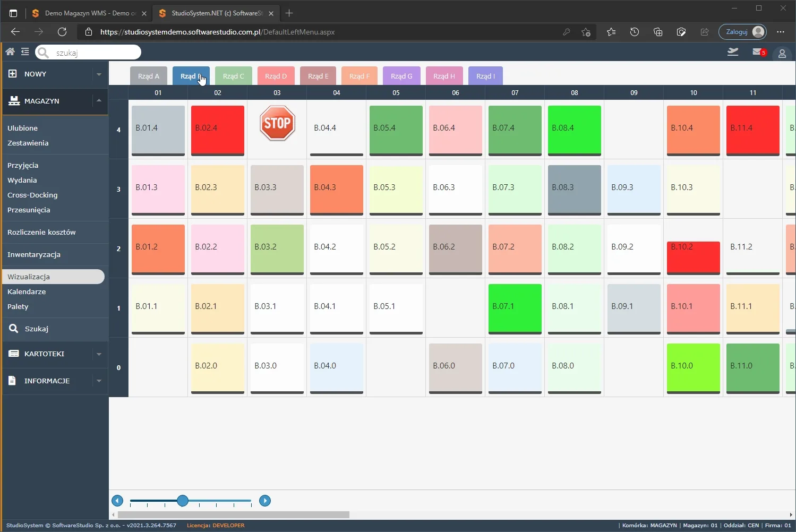This screenshot has height=532, width=796.
Task: Click the left arrow button beside the slider
Action: pyautogui.click(x=117, y=501)
